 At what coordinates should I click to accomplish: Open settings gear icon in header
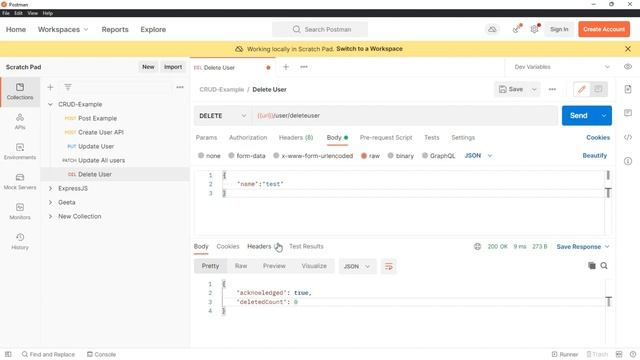535,29
